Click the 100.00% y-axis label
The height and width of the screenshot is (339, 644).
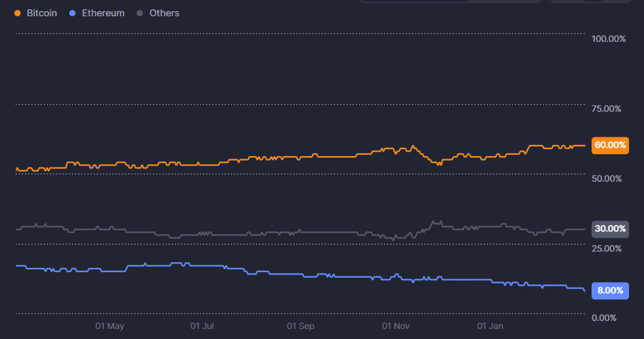608,39
